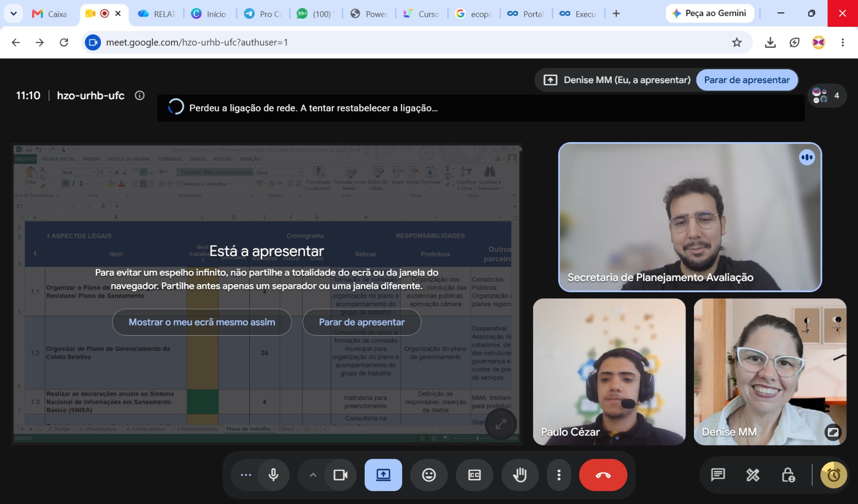Viewport: 858px width, 504px height.
Task: Open the chat panel
Action: coord(718,475)
